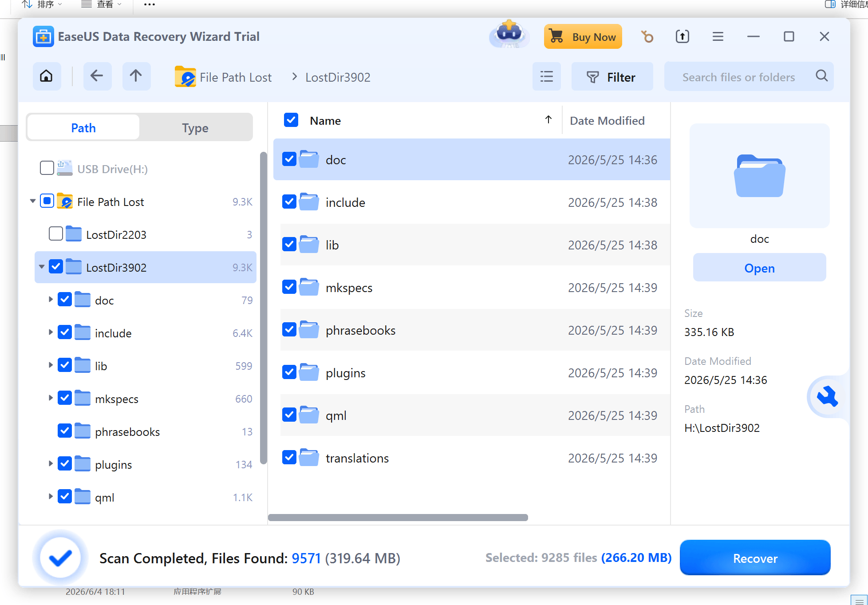The height and width of the screenshot is (605, 868).
Task: Click the 详细信息 details pane button in background
Action: 846,4
